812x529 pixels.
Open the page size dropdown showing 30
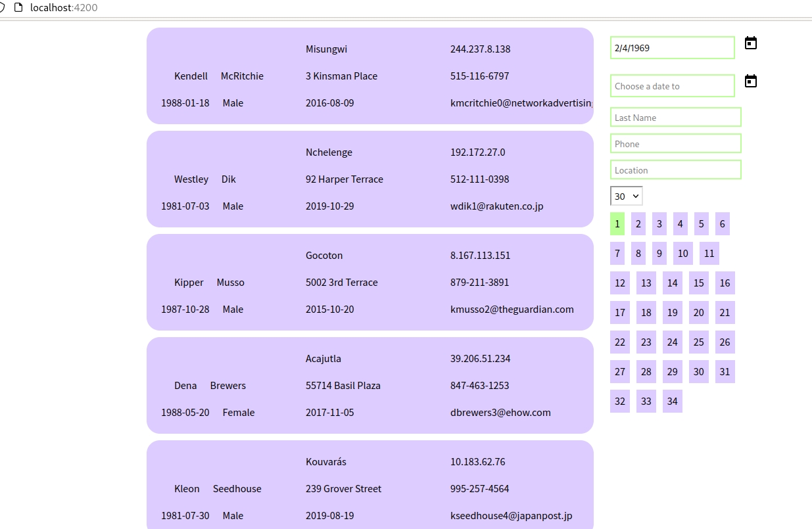pyautogui.click(x=626, y=196)
